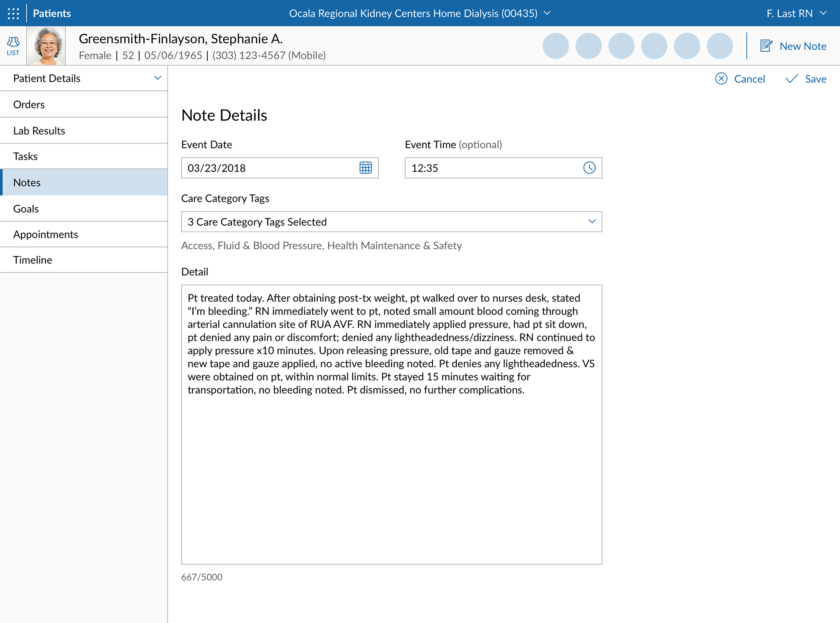Click the second circular status indicator
Image resolution: width=840 pixels, height=623 pixels.
point(588,46)
